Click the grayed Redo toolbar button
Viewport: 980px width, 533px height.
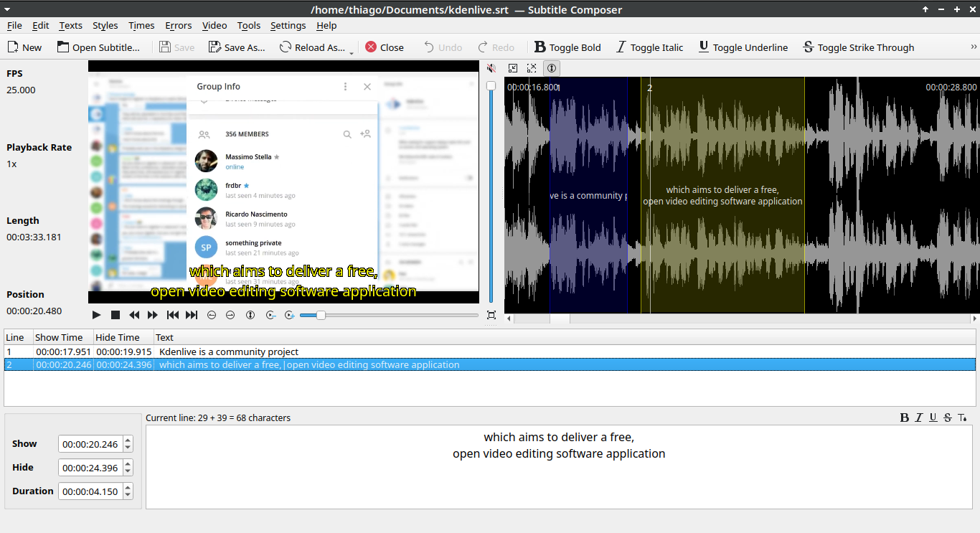(x=496, y=47)
